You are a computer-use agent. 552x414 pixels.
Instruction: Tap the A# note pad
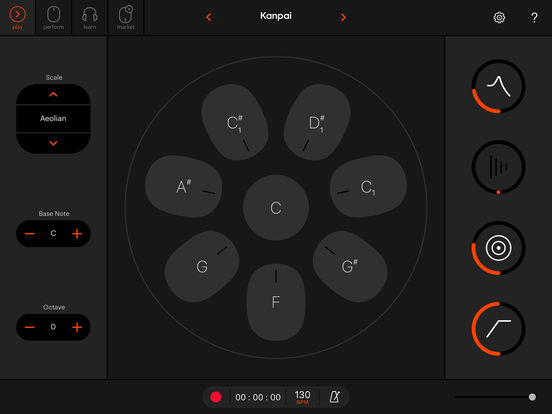183,186
